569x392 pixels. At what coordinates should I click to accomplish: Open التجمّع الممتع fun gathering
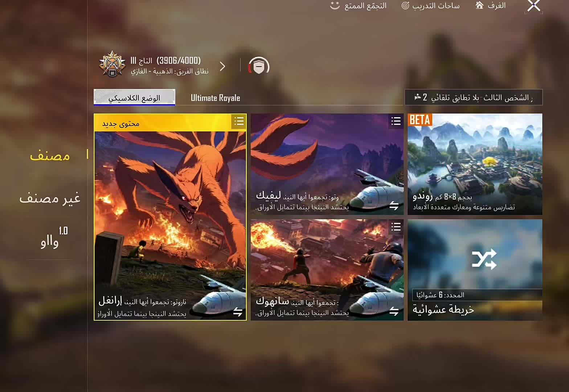tap(358, 6)
